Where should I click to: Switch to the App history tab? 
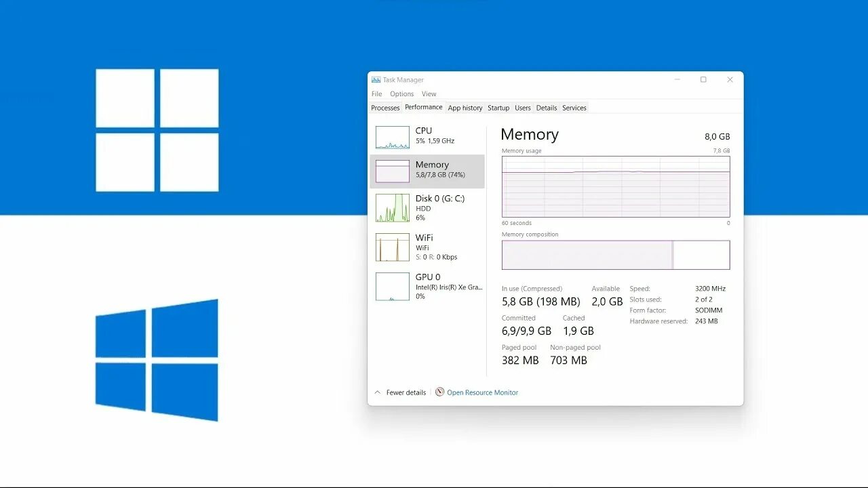(x=465, y=108)
